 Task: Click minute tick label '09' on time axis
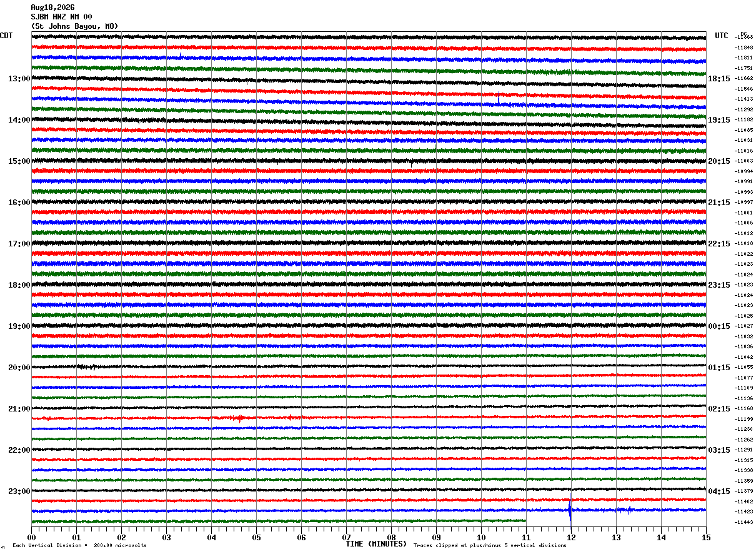pyautogui.click(x=436, y=537)
